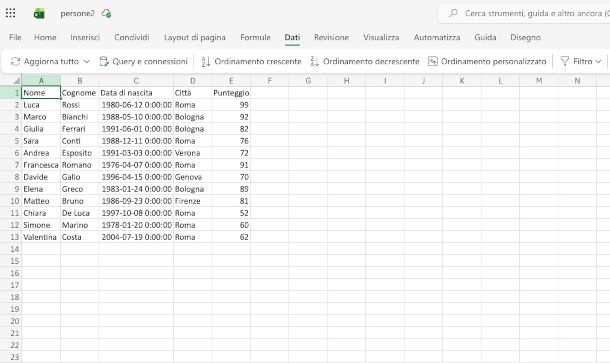Select the cell 2004-07-19 0:00:00
610x363 pixels.
click(136, 237)
